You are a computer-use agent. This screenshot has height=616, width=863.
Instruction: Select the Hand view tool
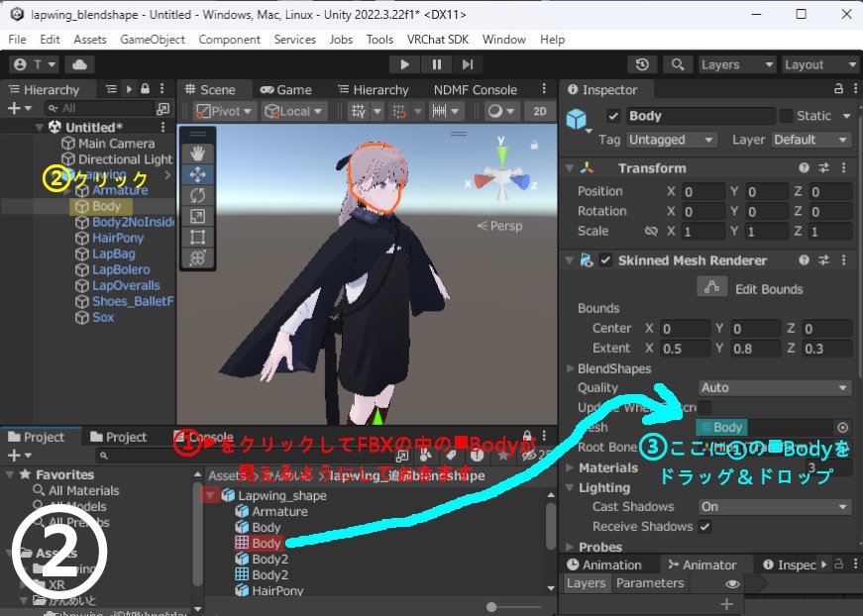[197, 154]
